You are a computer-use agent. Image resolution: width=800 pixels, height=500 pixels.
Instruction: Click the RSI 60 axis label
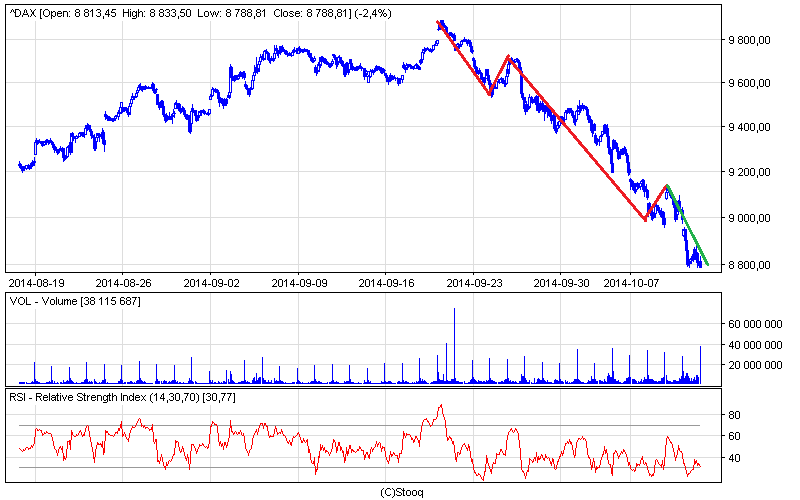[734, 436]
